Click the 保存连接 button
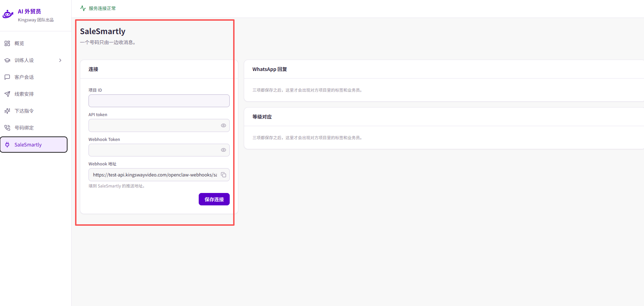 pyautogui.click(x=214, y=199)
